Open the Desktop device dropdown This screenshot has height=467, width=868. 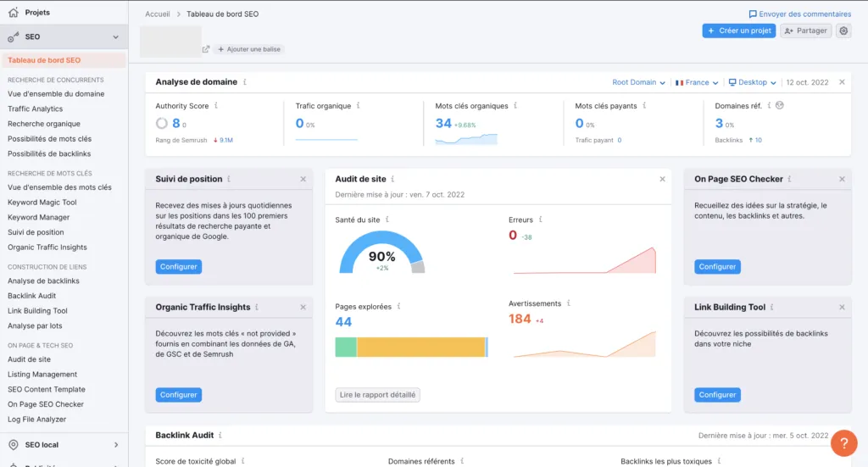pos(753,82)
